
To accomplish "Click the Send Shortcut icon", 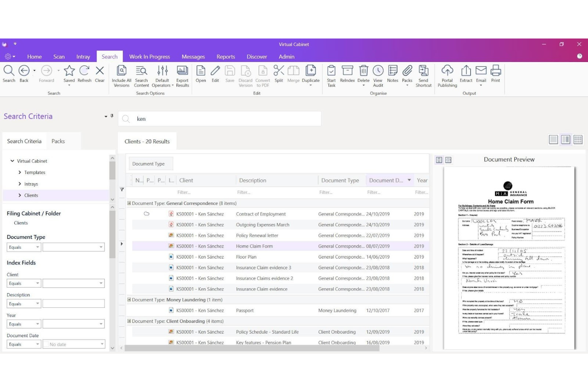I will pyautogui.click(x=423, y=75).
